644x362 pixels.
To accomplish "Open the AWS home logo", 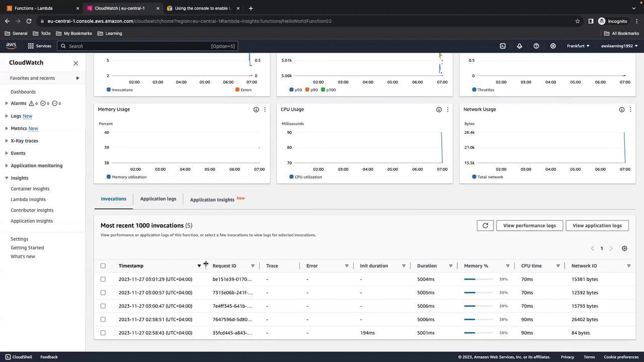I will 11,46.
